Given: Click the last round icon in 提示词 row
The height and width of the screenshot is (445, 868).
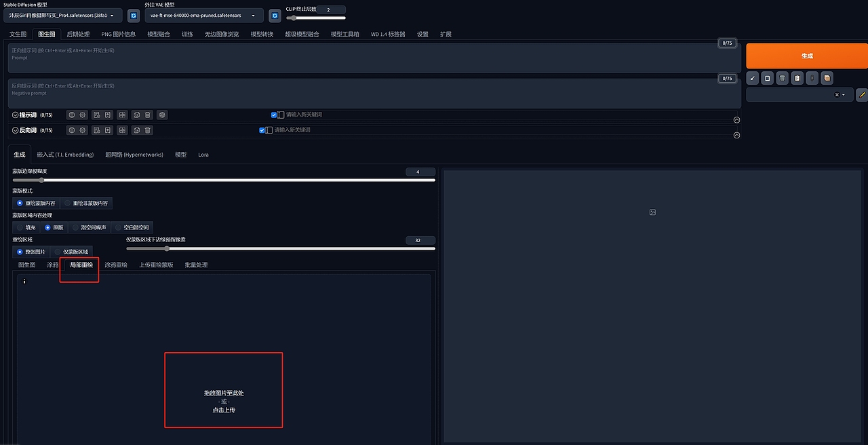Looking at the screenshot, I should tap(162, 115).
